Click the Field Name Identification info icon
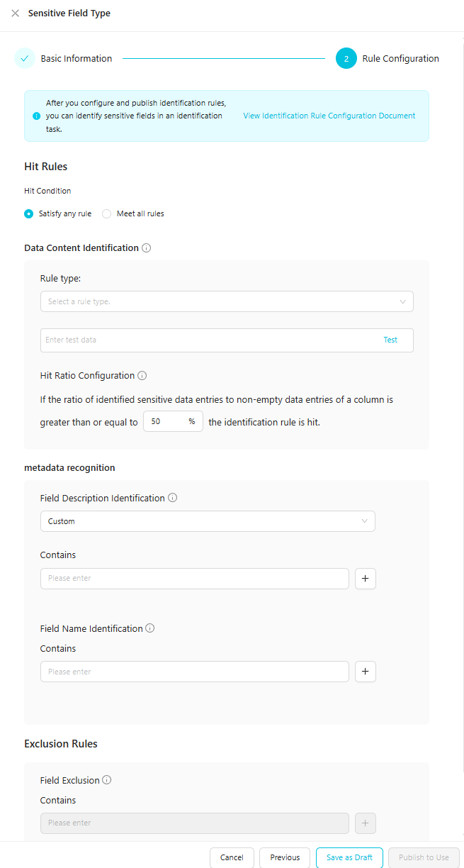The width and height of the screenshot is (464, 868). (150, 628)
